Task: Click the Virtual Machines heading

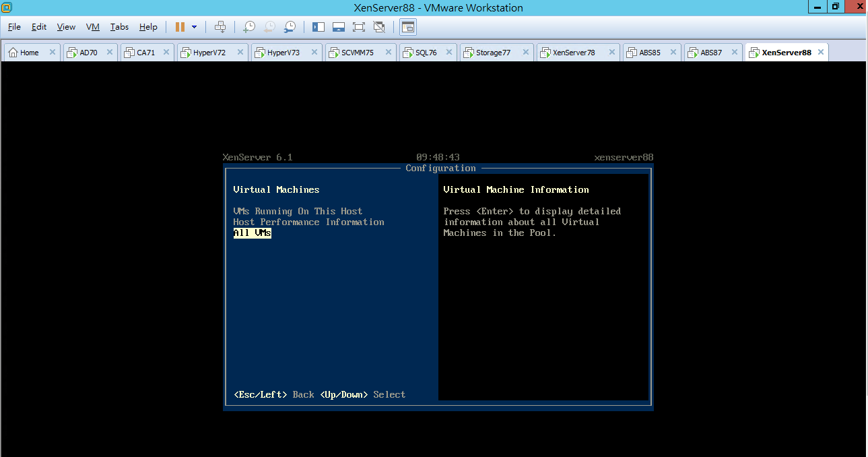Action: pyautogui.click(x=276, y=190)
